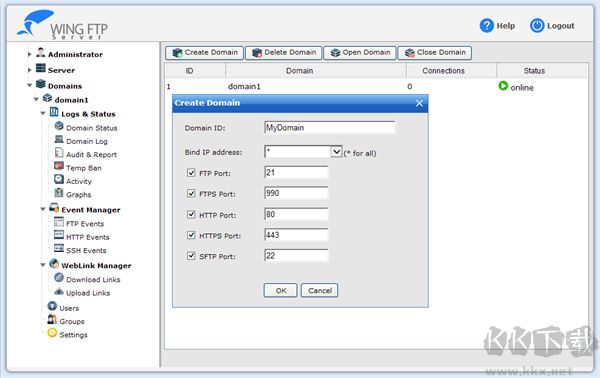Image resolution: width=600 pixels, height=378 pixels.
Task: Click the Settings gear icon
Action: [x=52, y=333]
